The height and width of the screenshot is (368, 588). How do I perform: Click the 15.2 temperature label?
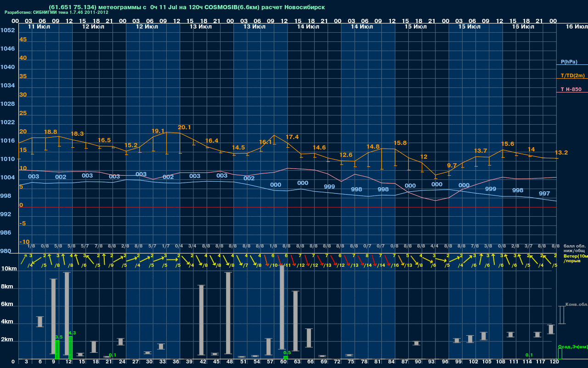[x=131, y=145]
